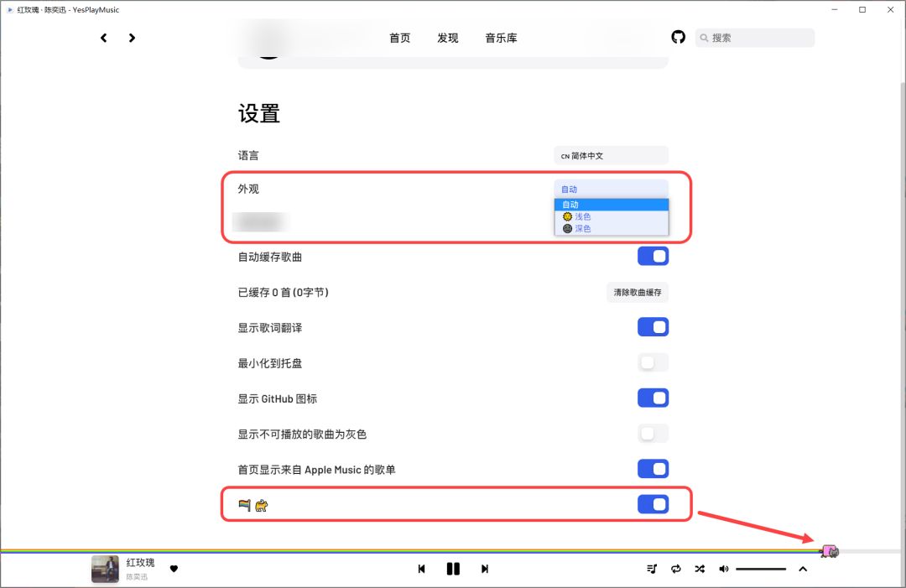Open the 音乐库 tab

click(501, 38)
